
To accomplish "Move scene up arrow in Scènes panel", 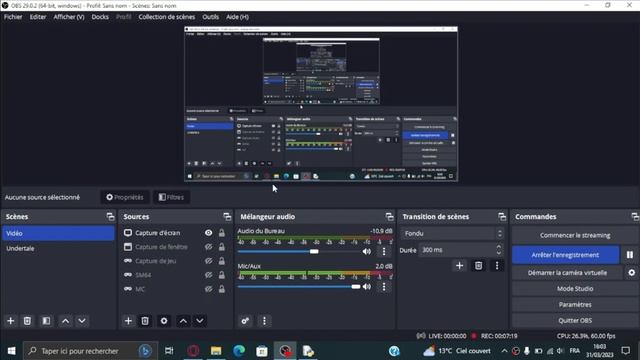I will coord(65,321).
